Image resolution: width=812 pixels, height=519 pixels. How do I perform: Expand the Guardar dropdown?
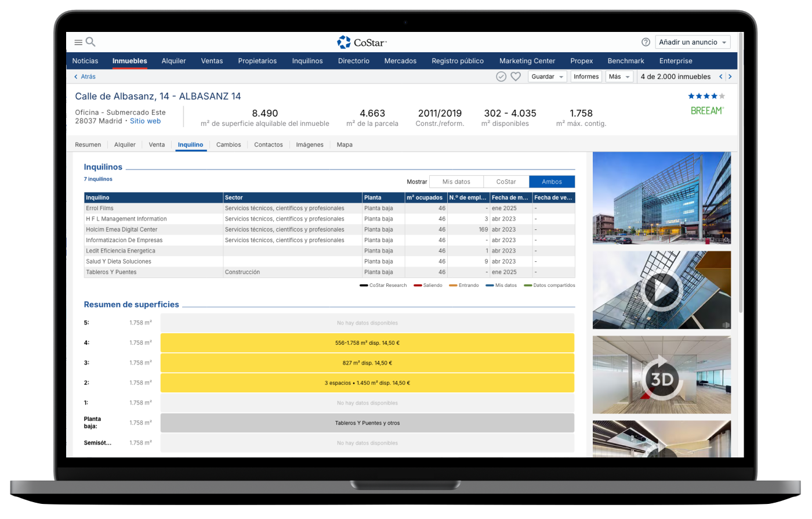point(547,77)
